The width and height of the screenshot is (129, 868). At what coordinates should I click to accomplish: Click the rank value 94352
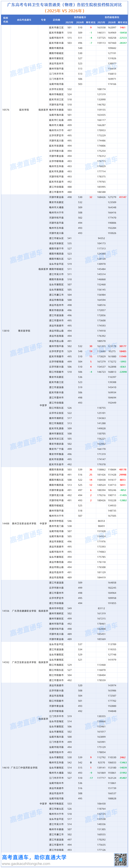click(x=101, y=238)
